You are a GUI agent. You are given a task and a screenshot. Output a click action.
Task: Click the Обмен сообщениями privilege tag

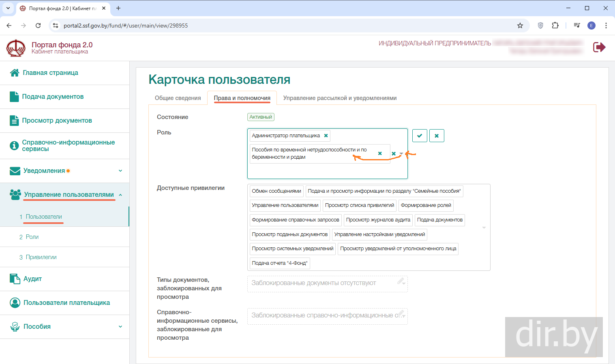276,191
